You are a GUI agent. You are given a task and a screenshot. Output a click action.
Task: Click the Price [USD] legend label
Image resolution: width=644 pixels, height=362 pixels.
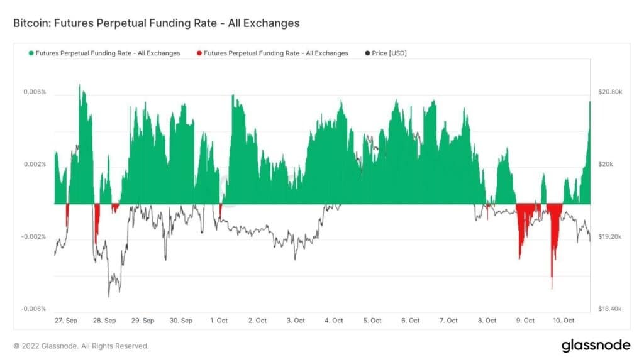tap(389, 53)
